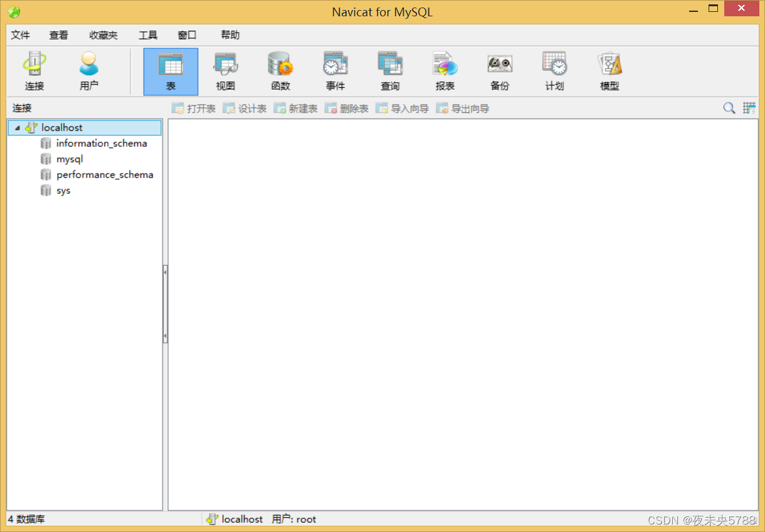Image resolution: width=765 pixels, height=532 pixels.
Task: Click the 连接 panel header label
Action: (x=22, y=108)
